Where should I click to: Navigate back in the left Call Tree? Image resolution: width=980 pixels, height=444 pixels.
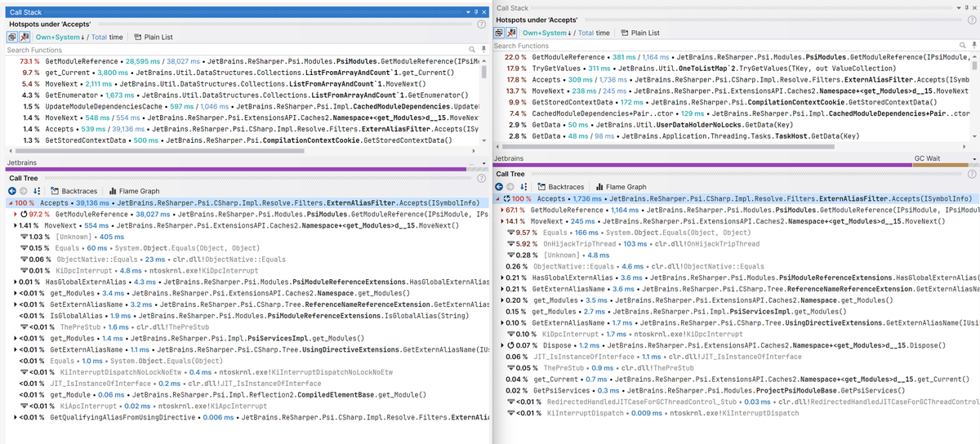pos(11,190)
